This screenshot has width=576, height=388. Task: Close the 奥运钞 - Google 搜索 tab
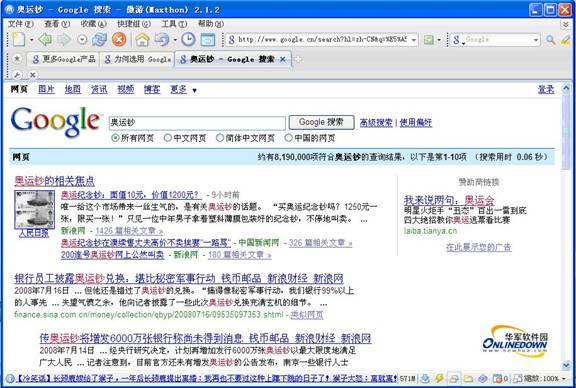click(282, 59)
